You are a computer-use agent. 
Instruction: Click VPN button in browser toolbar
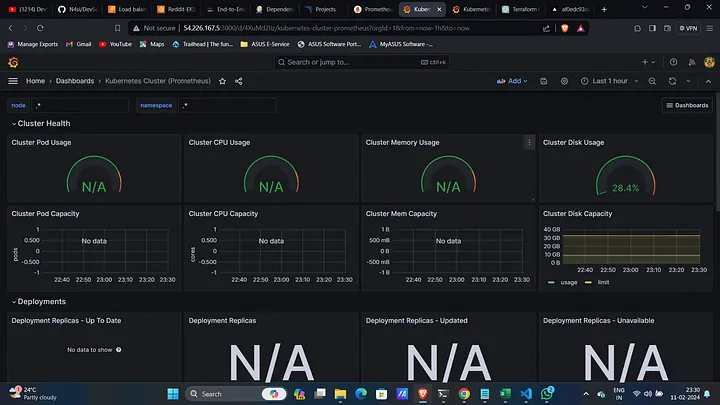[x=688, y=28]
